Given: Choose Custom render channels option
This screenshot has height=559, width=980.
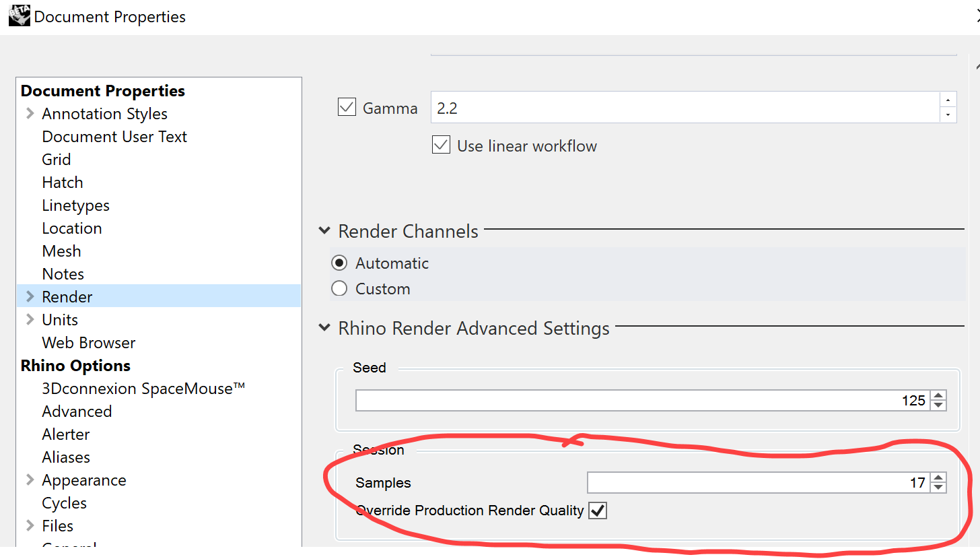Looking at the screenshot, I should pyautogui.click(x=340, y=289).
